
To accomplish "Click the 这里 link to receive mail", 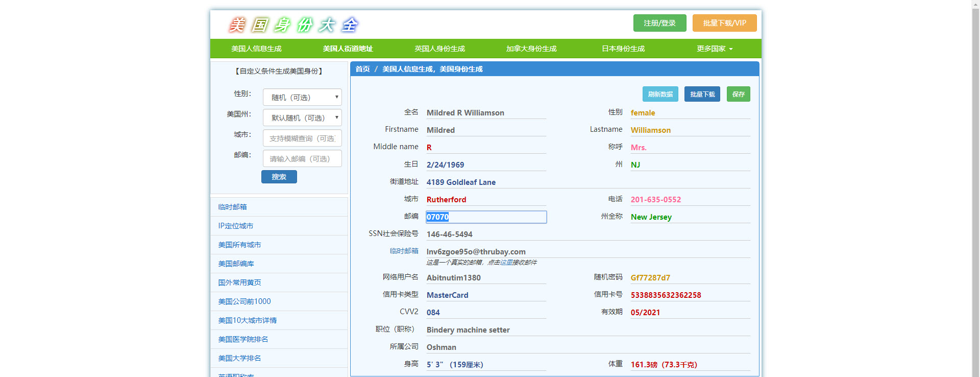I will pyautogui.click(x=506, y=263).
